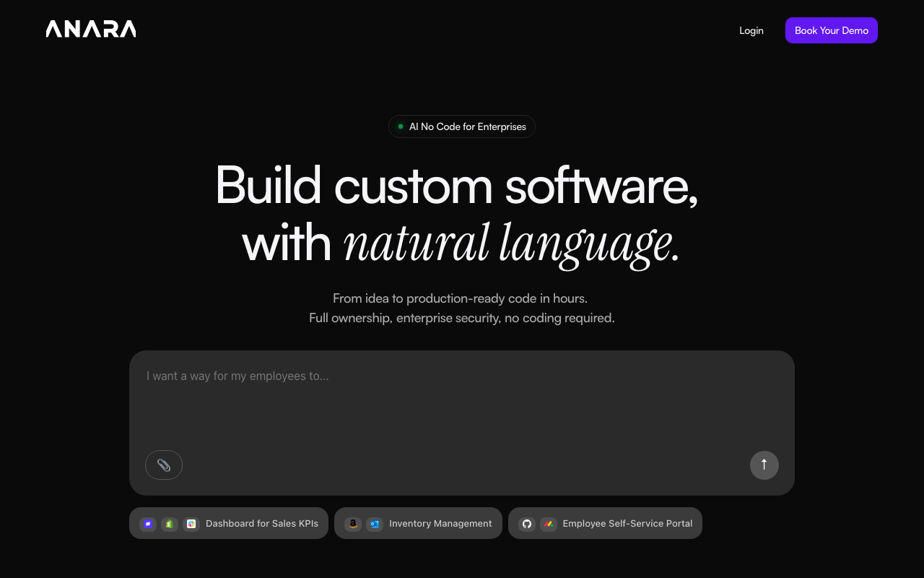The image size is (924, 578).
Task: Click the Monday.com icon
Action: [x=549, y=524]
